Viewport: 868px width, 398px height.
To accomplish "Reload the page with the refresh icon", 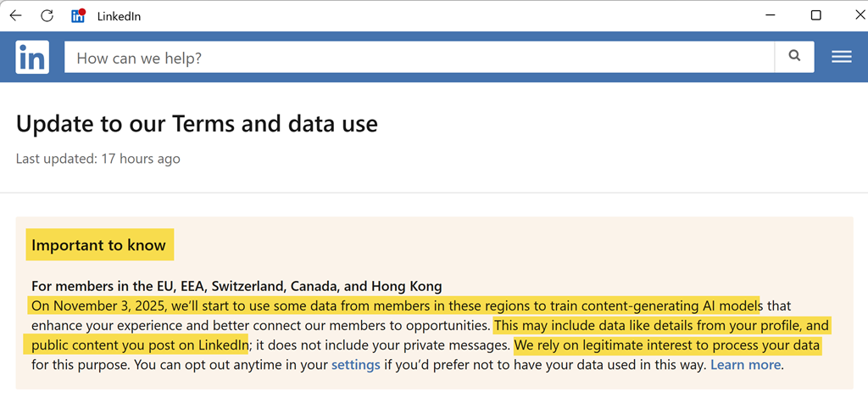I will (x=47, y=15).
